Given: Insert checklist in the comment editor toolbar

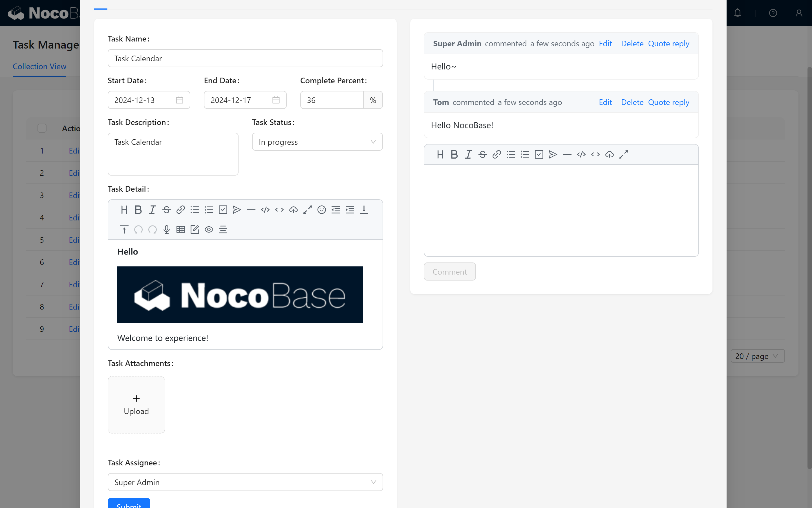Looking at the screenshot, I should tap(539, 155).
